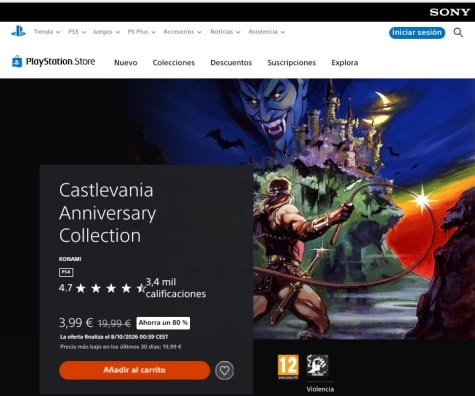Click the PS4 platform badge
The image size is (475, 396).
[66, 272]
